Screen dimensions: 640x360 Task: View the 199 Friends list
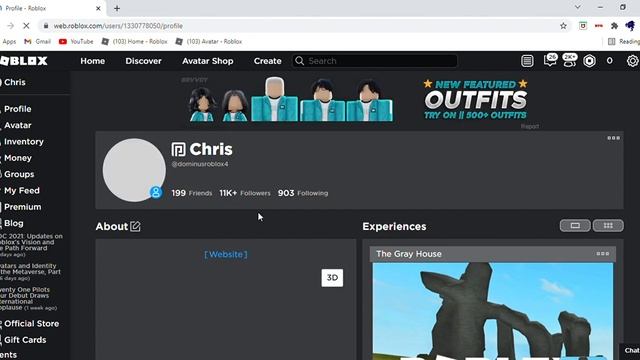[192, 193]
